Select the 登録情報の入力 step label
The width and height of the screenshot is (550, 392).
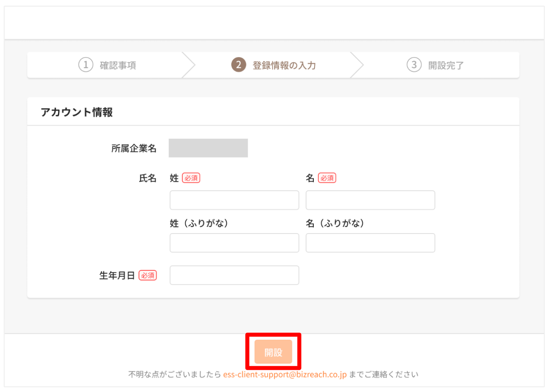284,65
